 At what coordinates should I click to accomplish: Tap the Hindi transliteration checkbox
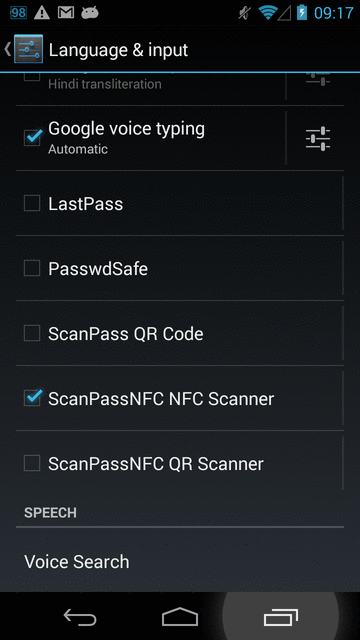point(32,77)
